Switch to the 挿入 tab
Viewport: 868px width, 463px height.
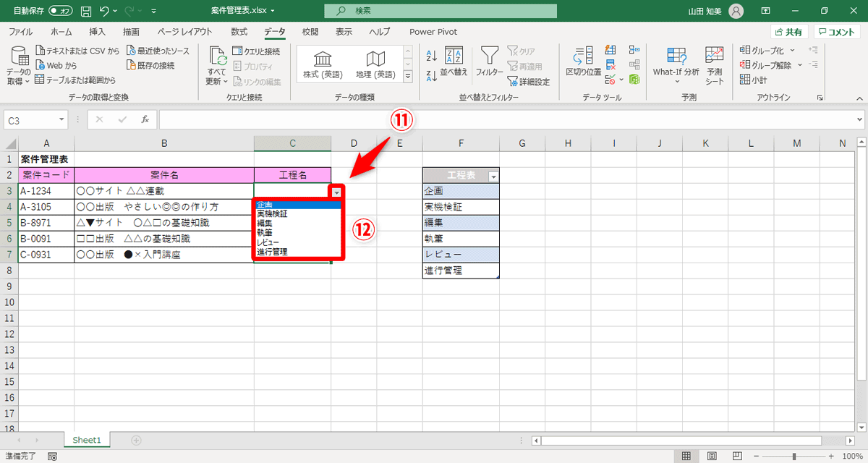[97, 32]
